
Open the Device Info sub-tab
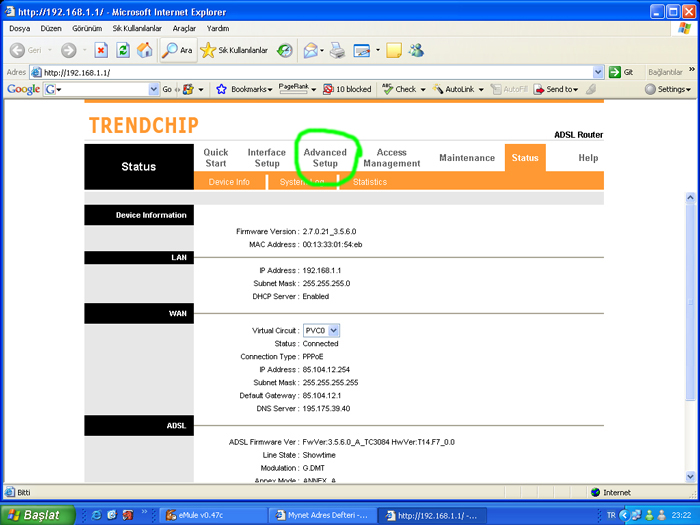click(229, 182)
